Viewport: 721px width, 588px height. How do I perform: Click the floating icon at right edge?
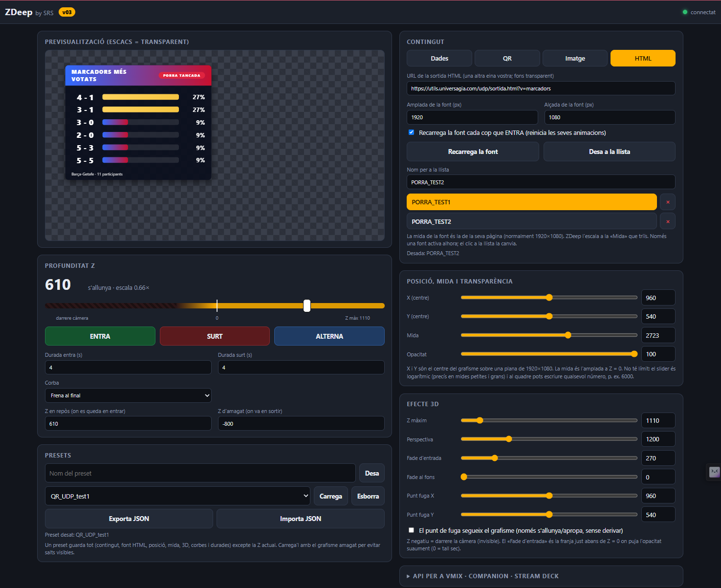pos(715,472)
